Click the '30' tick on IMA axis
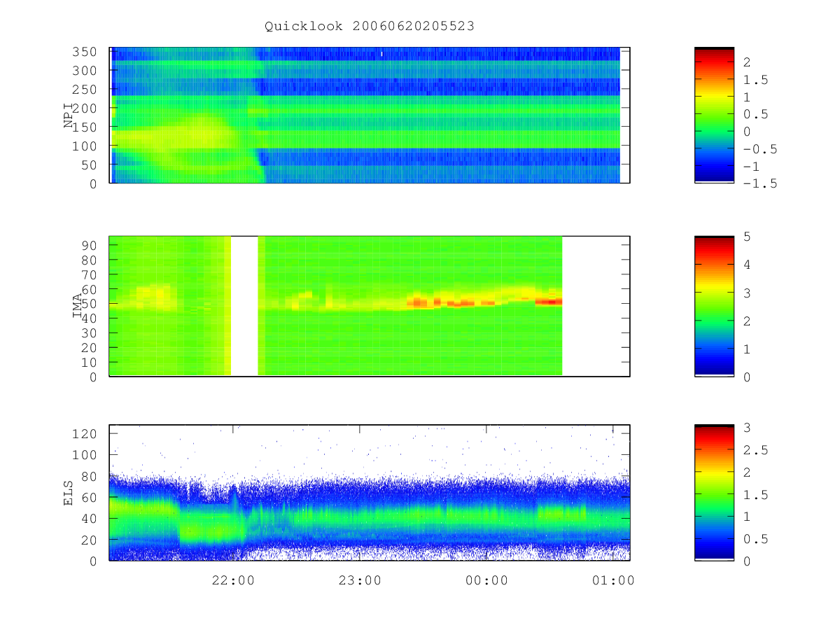840x630 pixels. point(90,333)
